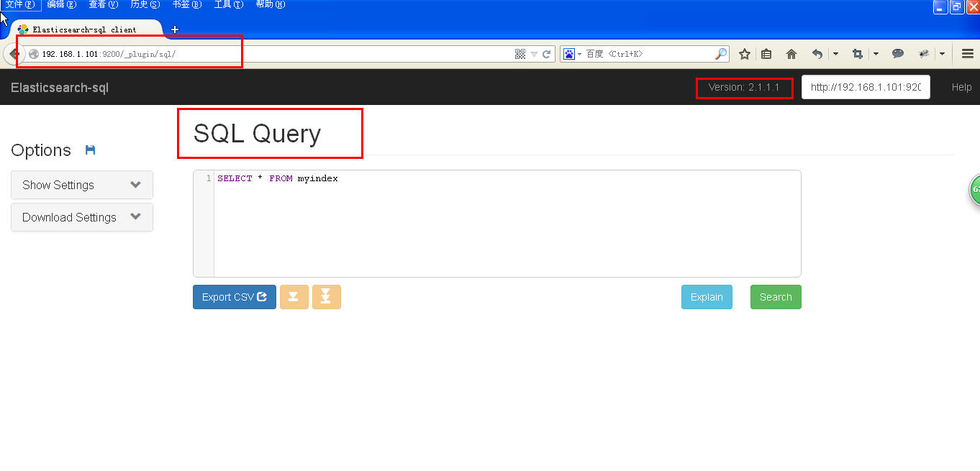Open the 文件 menu

[x=20, y=4]
